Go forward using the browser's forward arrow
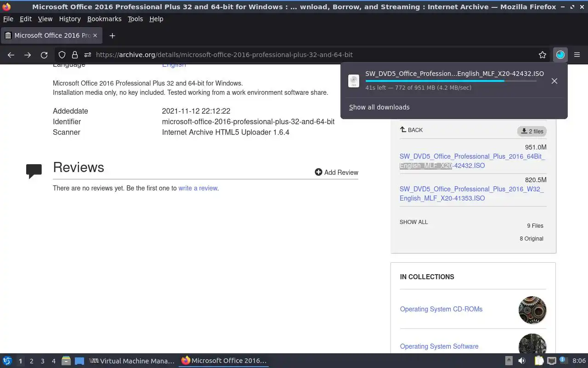 point(28,55)
